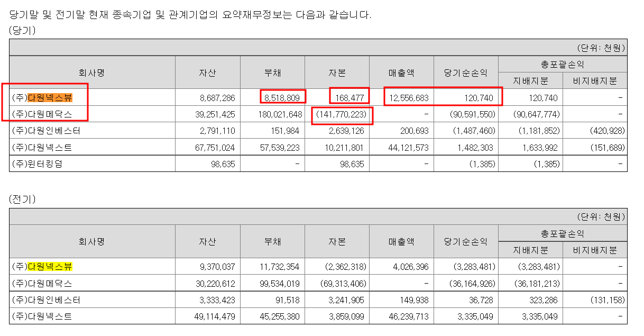Click (주)다원메닥스 in the 당기 table

42,114
